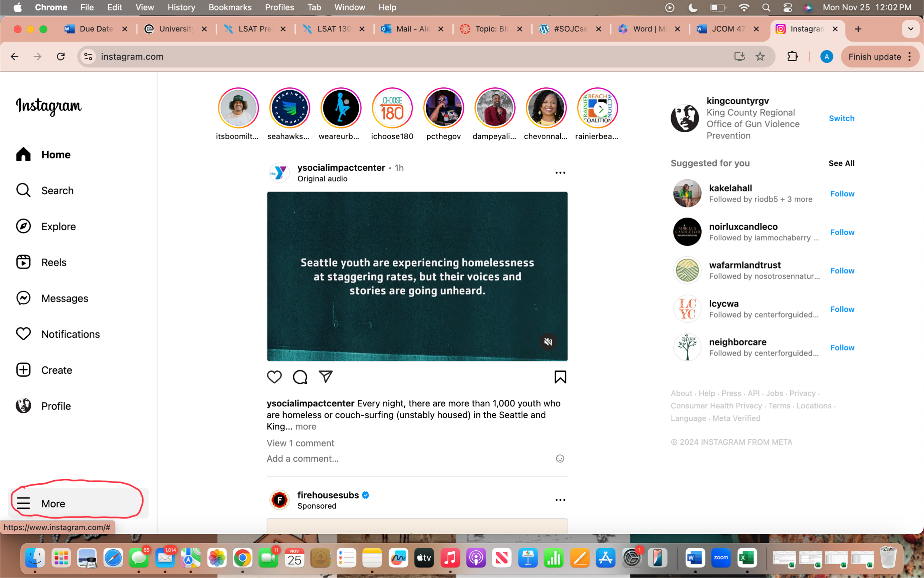The image size is (924, 578).
Task: Open Reels from the sidebar
Action: tap(41, 262)
